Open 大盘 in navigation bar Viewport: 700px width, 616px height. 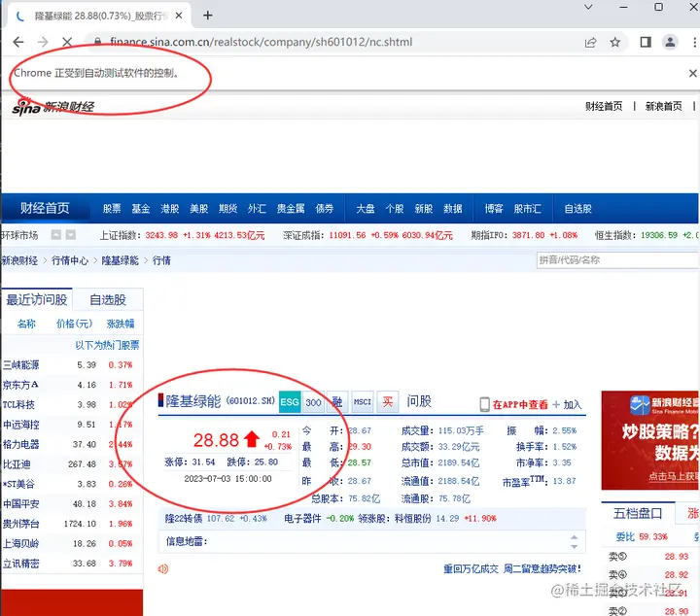pos(366,208)
